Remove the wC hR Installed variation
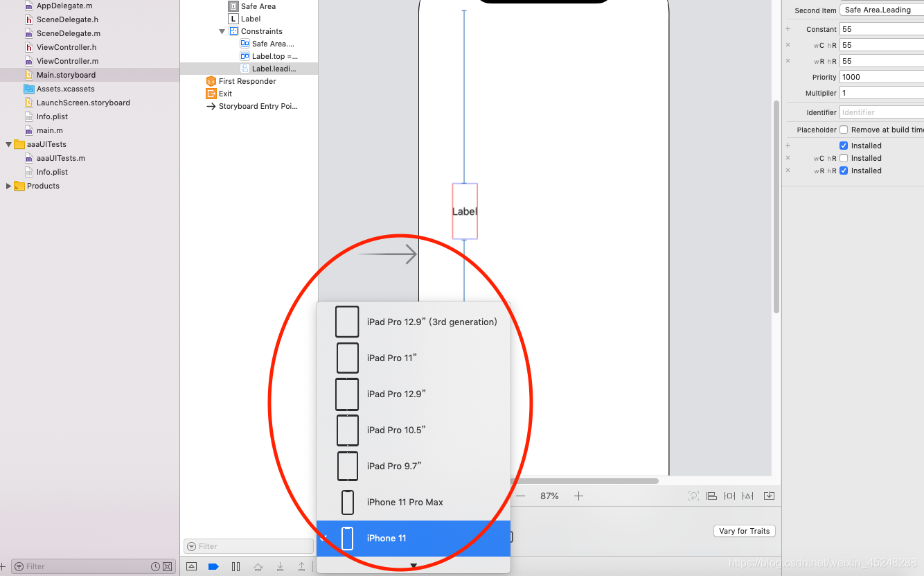924x576 pixels. (x=788, y=158)
